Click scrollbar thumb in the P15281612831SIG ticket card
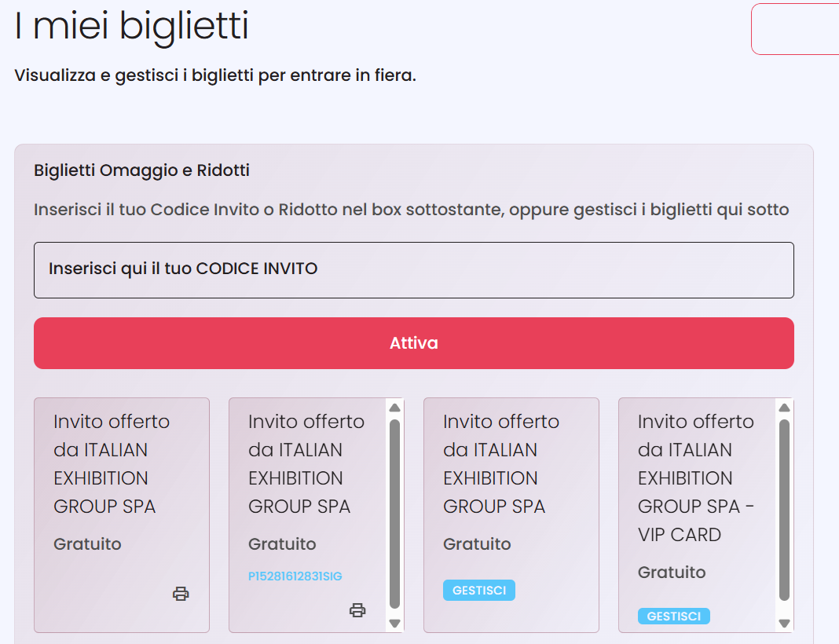 [395, 514]
